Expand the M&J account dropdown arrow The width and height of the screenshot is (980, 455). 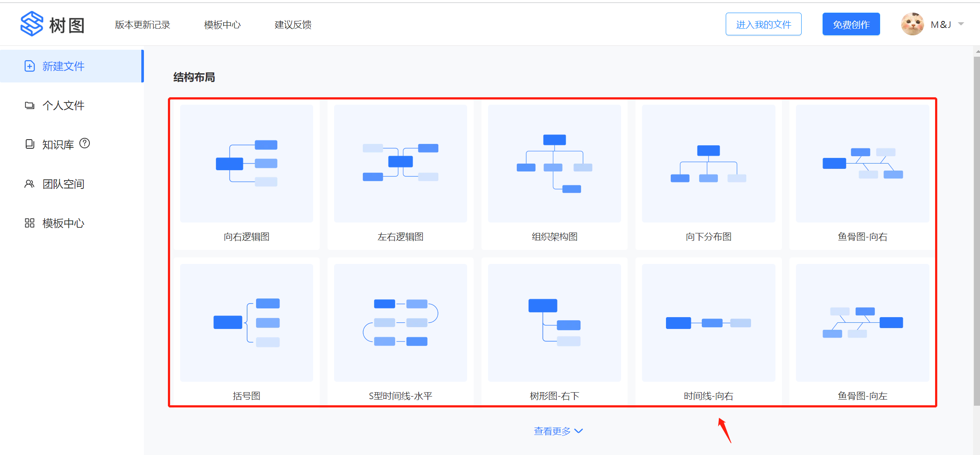point(961,24)
